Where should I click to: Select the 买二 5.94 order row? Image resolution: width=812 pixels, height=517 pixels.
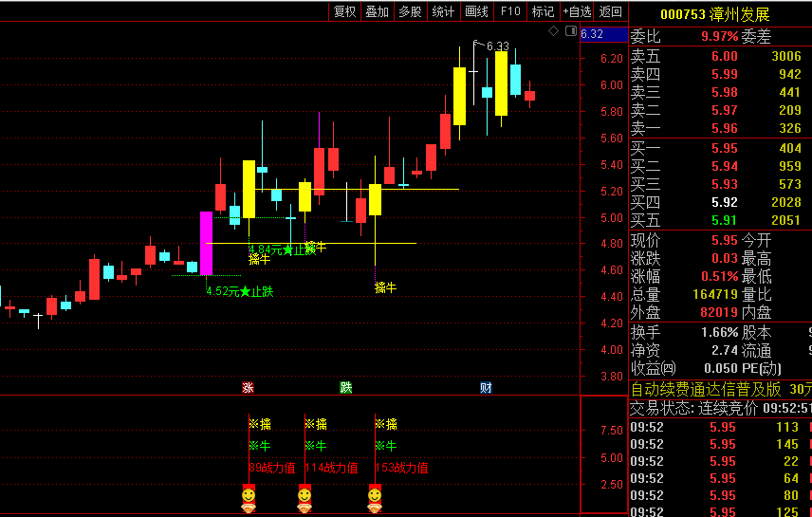[720, 166]
